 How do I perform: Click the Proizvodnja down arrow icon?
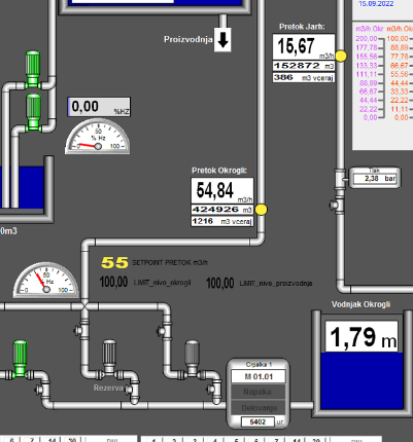223,40
